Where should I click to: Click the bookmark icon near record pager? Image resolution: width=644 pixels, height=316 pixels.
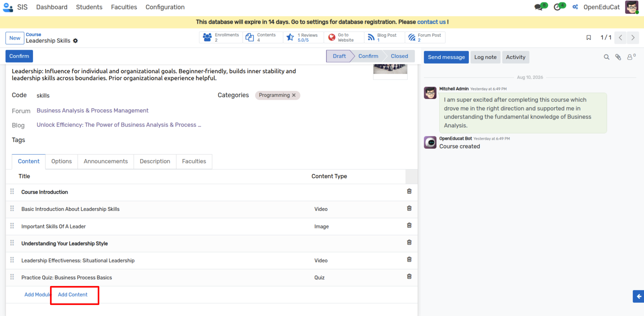[589, 38]
